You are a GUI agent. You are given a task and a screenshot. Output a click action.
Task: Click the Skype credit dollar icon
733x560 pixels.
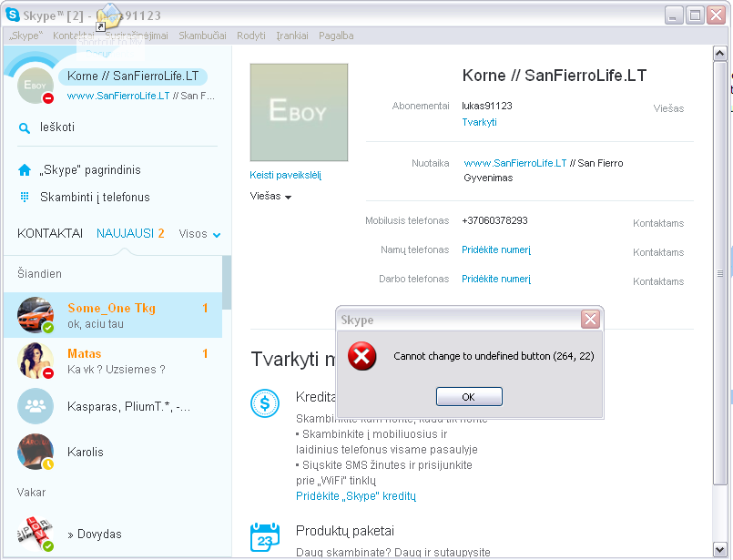pyautogui.click(x=265, y=403)
